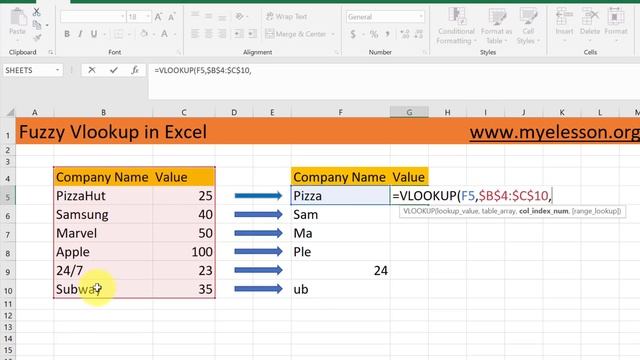Open the Copy options dropdown arrow
The image size is (640, 360).
coord(47,25)
